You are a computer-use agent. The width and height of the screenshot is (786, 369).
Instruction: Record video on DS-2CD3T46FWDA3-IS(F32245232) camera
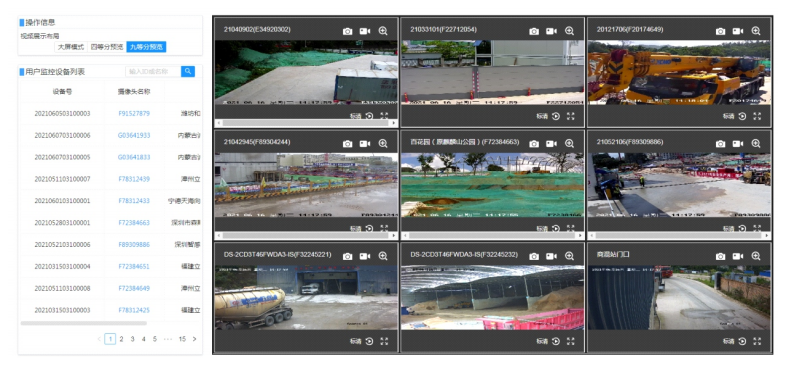click(x=551, y=256)
